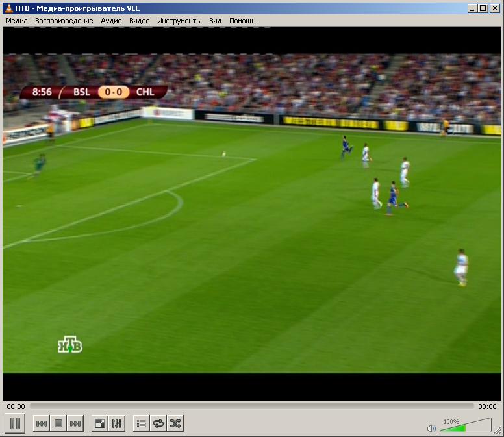Mute audio via speaker icon
The width and height of the screenshot is (504, 437).
(431, 428)
